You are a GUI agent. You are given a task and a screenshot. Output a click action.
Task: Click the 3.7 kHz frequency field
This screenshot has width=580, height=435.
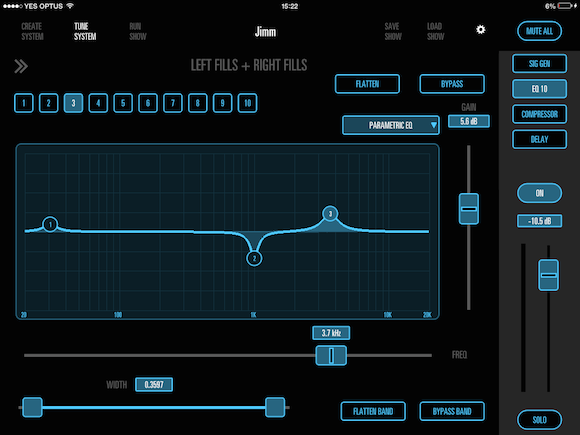pyautogui.click(x=331, y=333)
